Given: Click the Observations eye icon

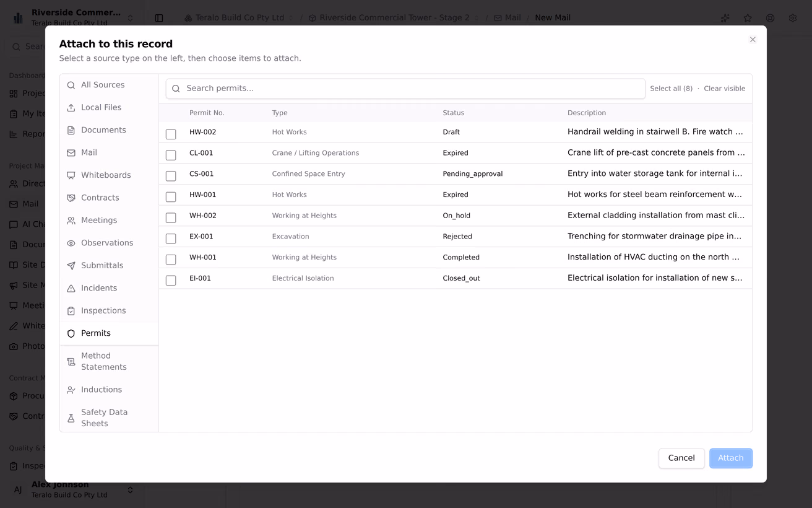Looking at the screenshot, I should tap(71, 243).
